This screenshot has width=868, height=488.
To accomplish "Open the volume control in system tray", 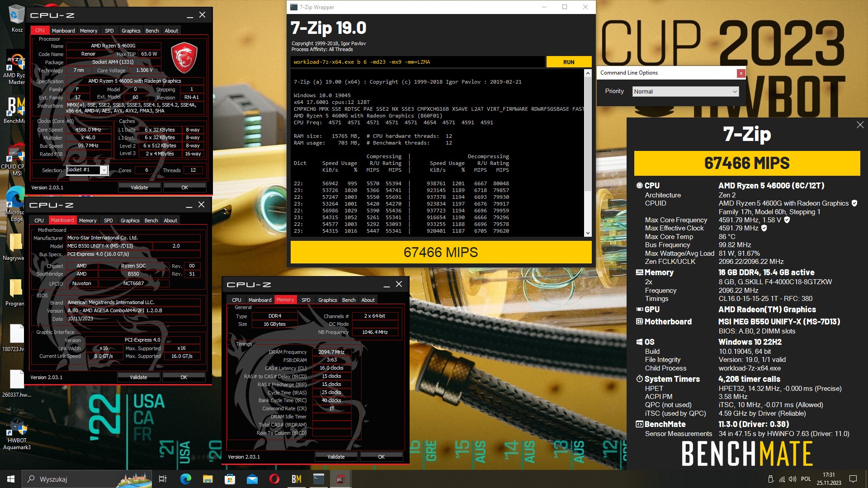I will tap(792, 479).
